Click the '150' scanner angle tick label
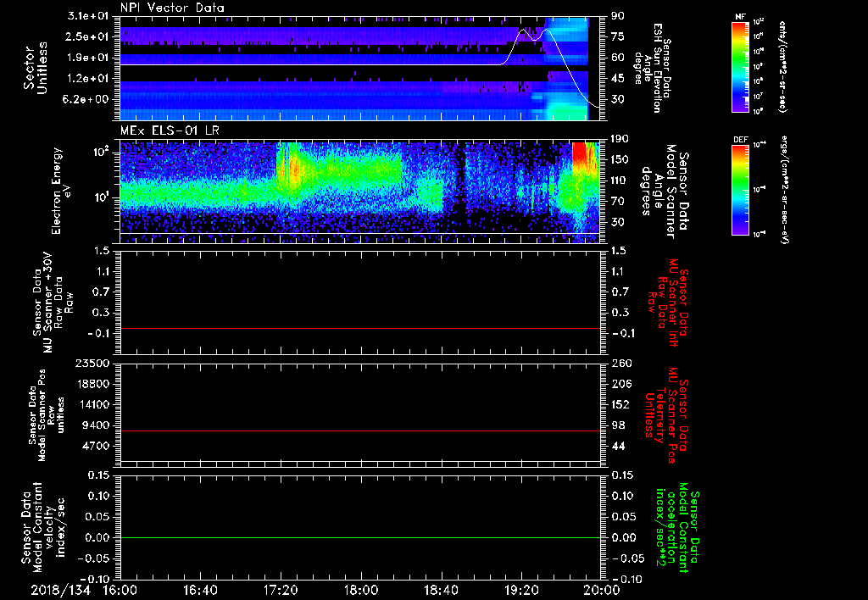Viewport: 868px width, 600px height. 620,159
